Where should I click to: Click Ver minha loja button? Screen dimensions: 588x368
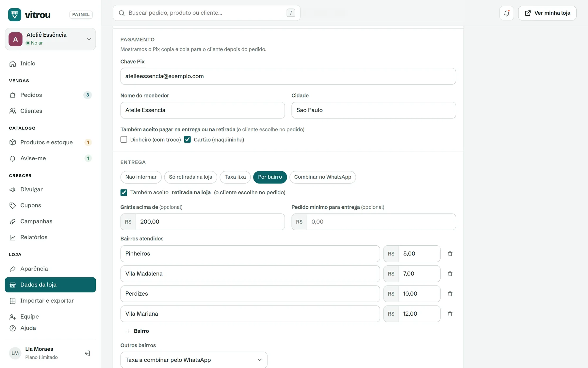click(x=547, y=13)
